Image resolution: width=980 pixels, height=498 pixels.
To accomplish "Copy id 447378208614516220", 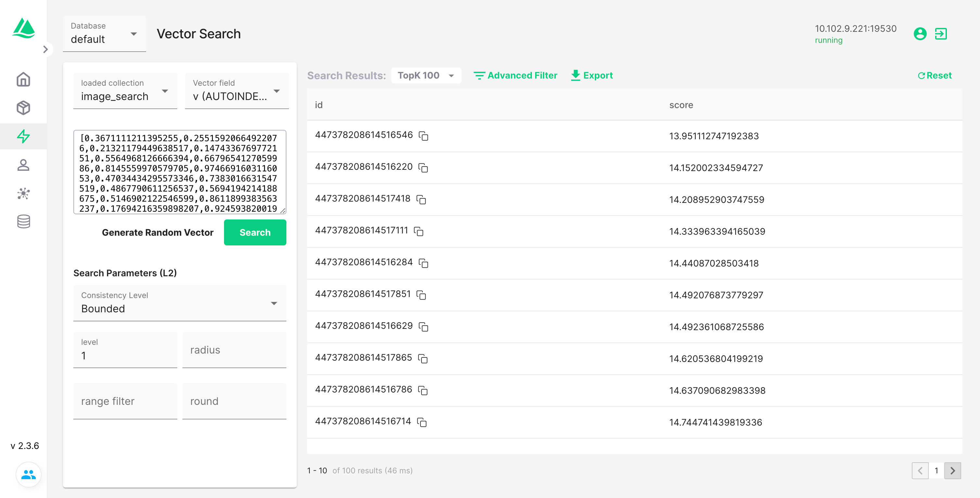I will (423, 168).
